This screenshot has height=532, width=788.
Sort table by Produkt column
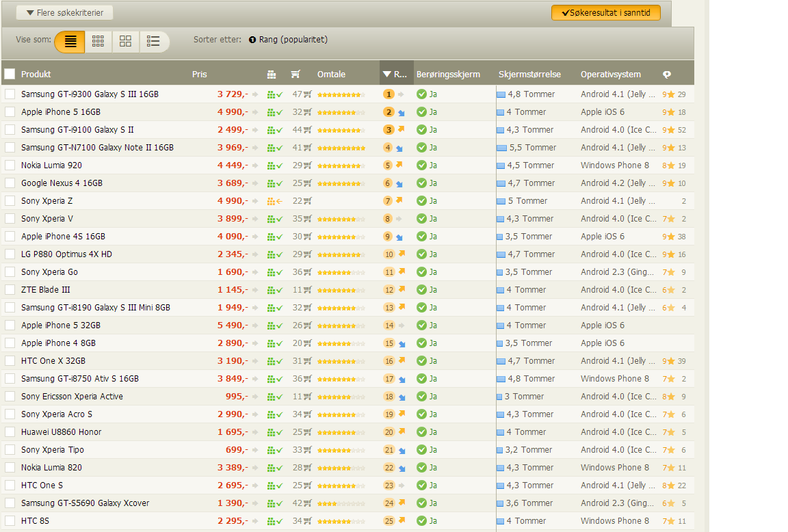click(36, 75)
